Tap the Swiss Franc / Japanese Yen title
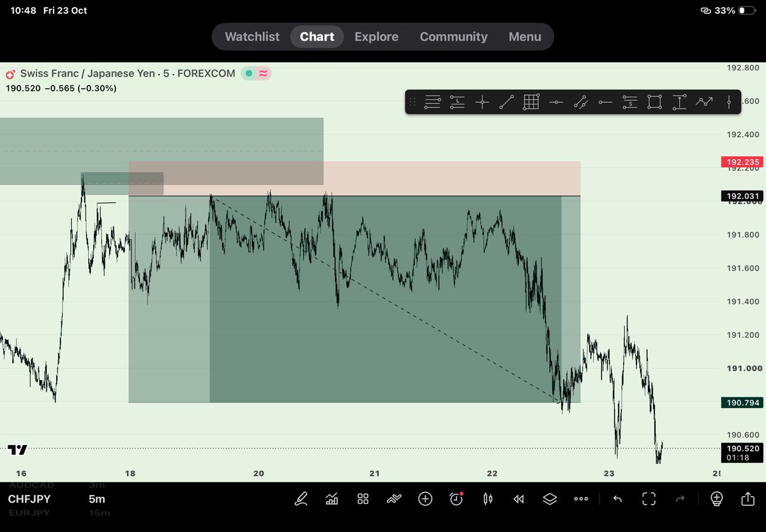This screenshot has width=766, height=532. point(87,73)
